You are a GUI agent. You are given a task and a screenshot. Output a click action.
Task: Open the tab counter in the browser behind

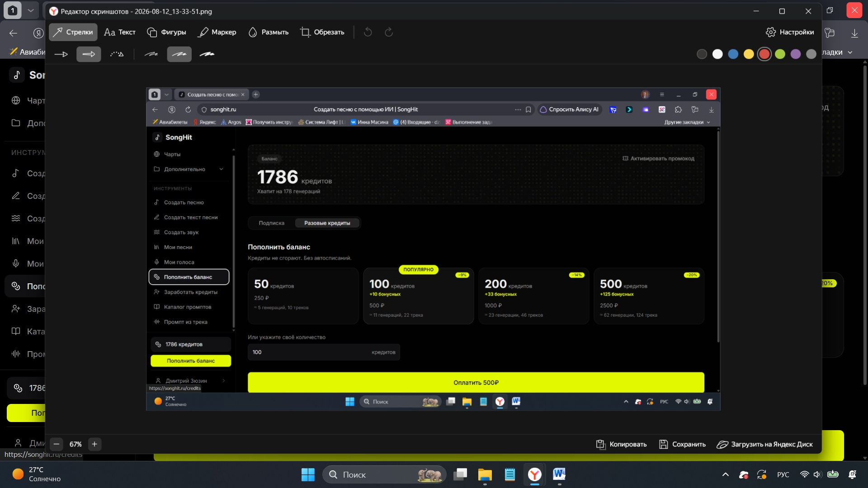[x=13, y=10]
